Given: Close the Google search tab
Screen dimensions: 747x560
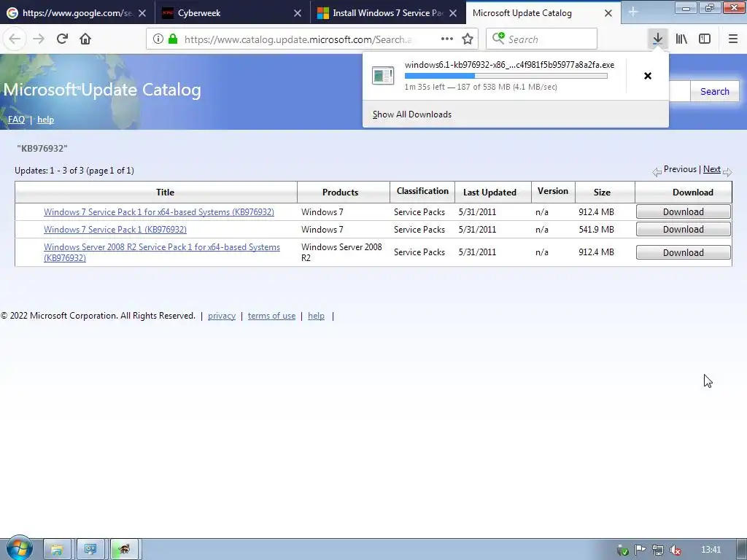Looking at the screenshot, I should pos(142,13).
